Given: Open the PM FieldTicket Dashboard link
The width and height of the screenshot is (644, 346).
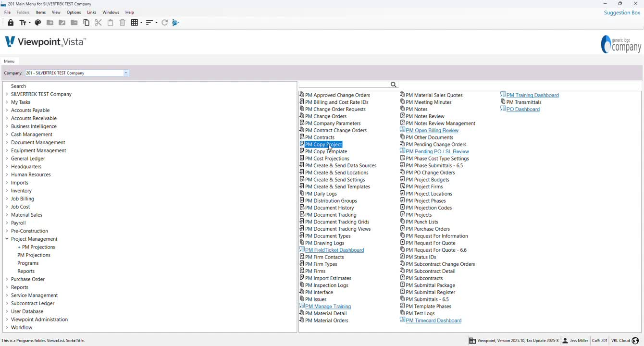Looking at the screenshot, I should click(x=334, y=250).
